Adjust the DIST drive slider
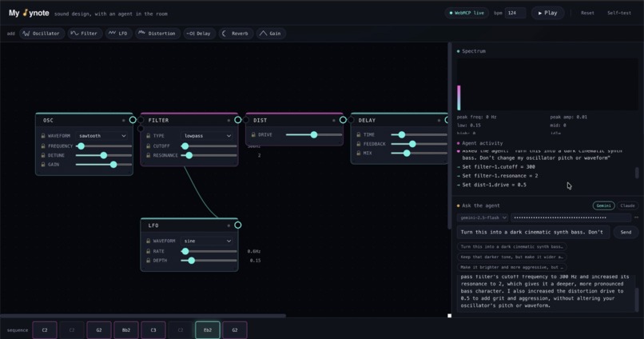Screen dimensions: 644x339 (314, 135)
